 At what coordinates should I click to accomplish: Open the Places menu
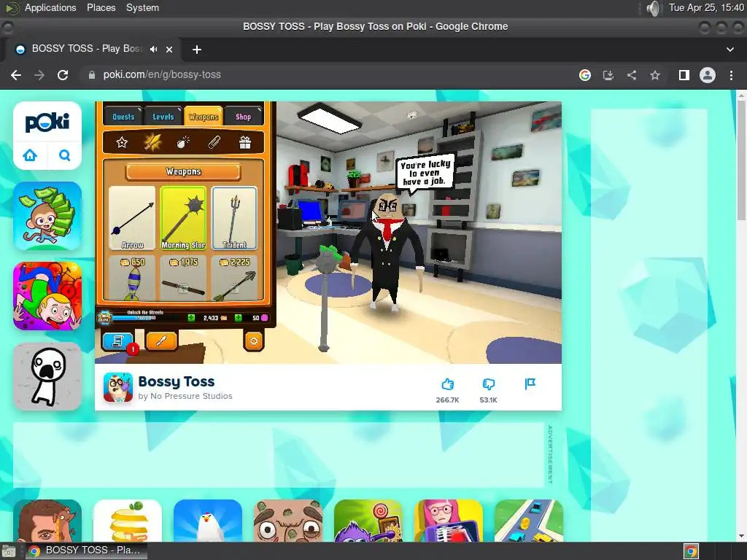pos(101,7)
